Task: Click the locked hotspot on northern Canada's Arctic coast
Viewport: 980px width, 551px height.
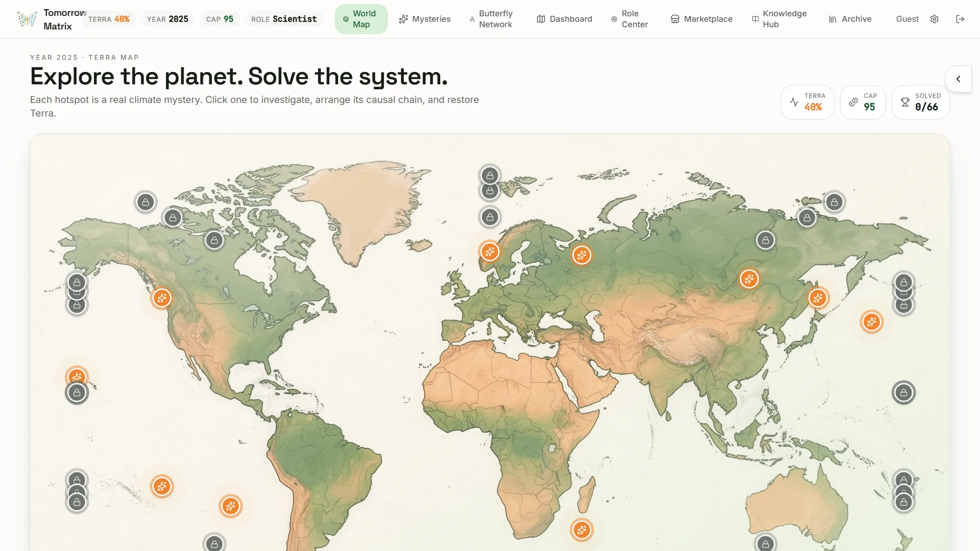Action: 173,218
